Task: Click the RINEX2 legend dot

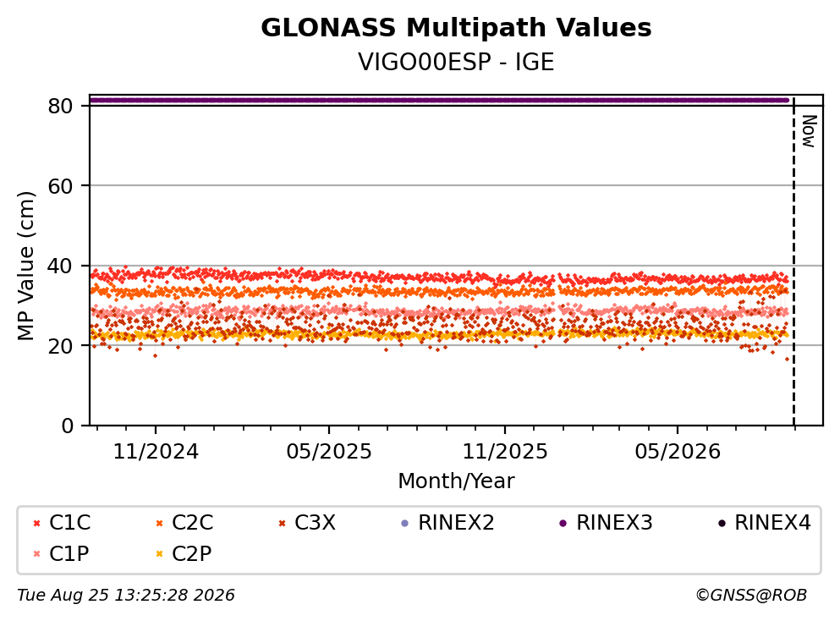Action: 405,523
